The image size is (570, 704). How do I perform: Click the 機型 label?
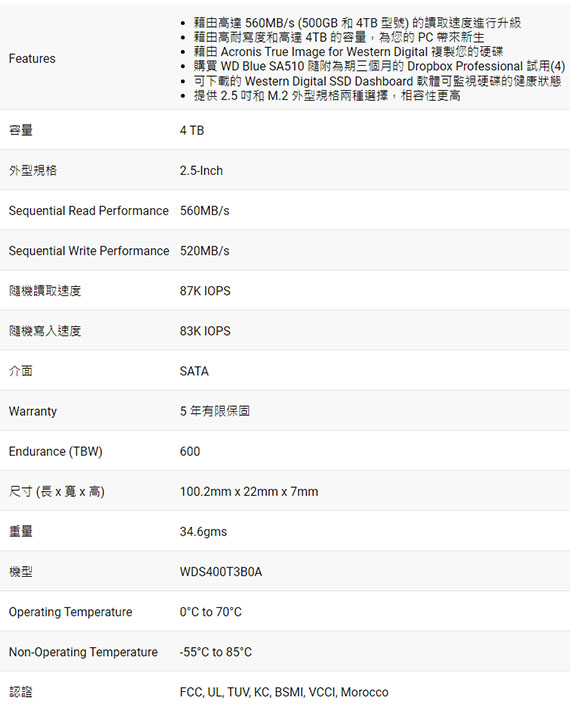click(x=21, y=572)
